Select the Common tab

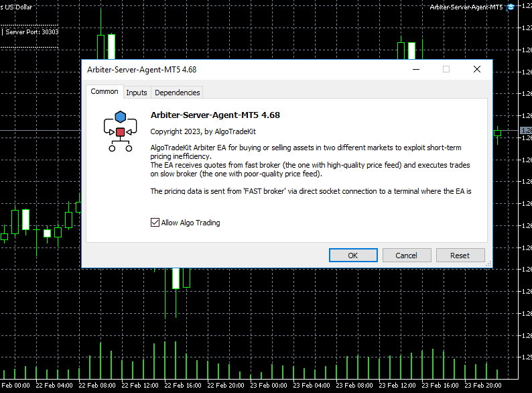pyautogui.click(x=105, y=92)
